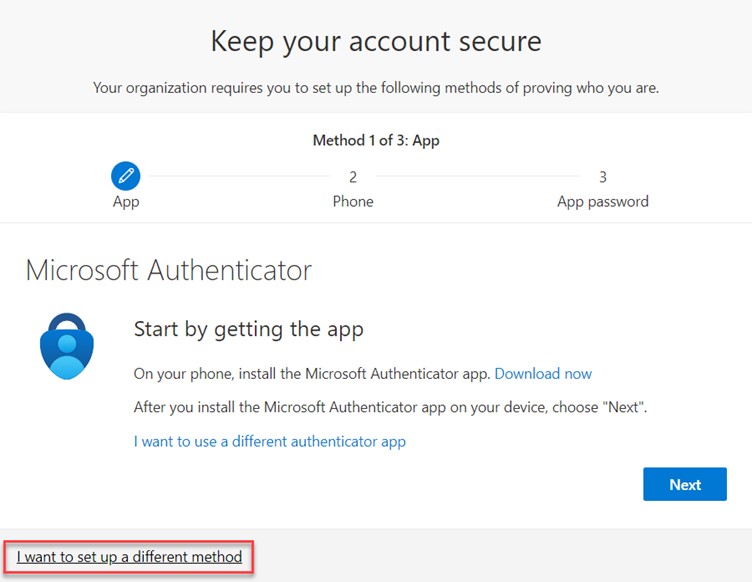The height and width of the screenshot is (582, 752).
Task: Click the Keep your account secure title
Action: [376, 42]
